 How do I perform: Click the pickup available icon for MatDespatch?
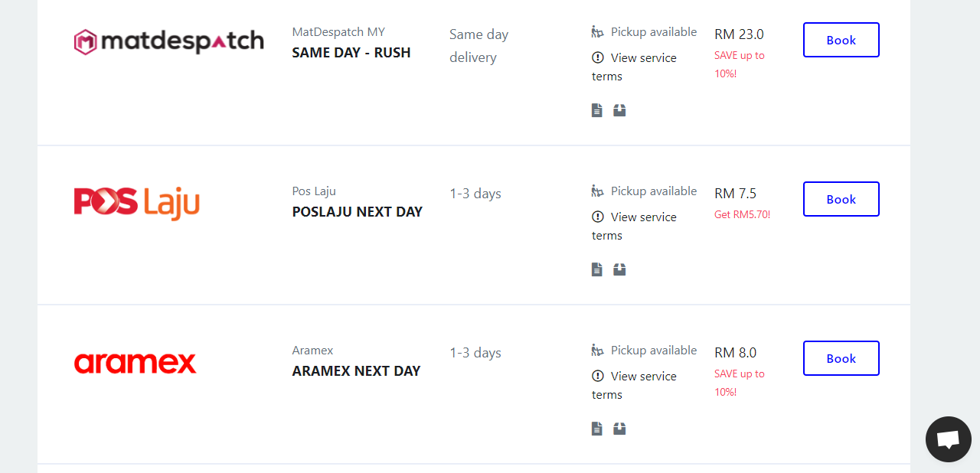tap(598, 31)
